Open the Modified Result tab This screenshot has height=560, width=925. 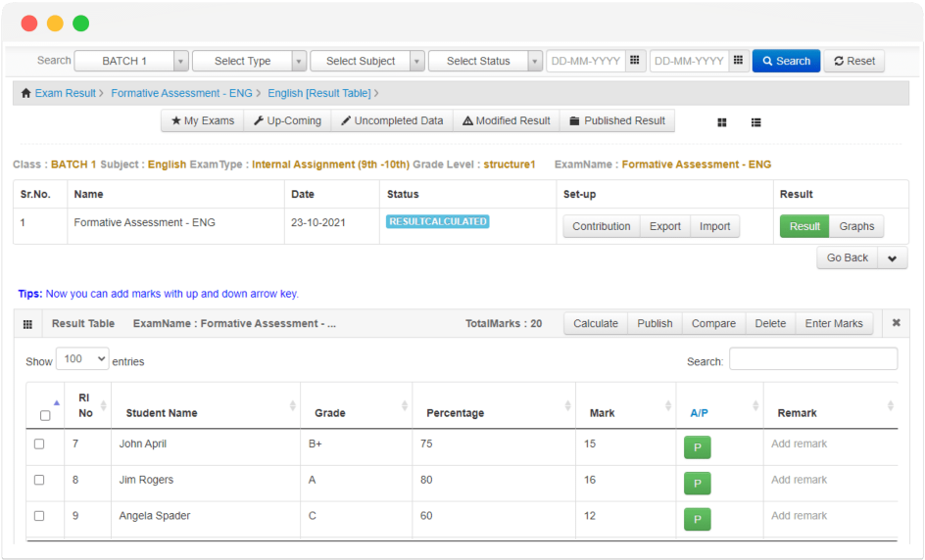507,120
